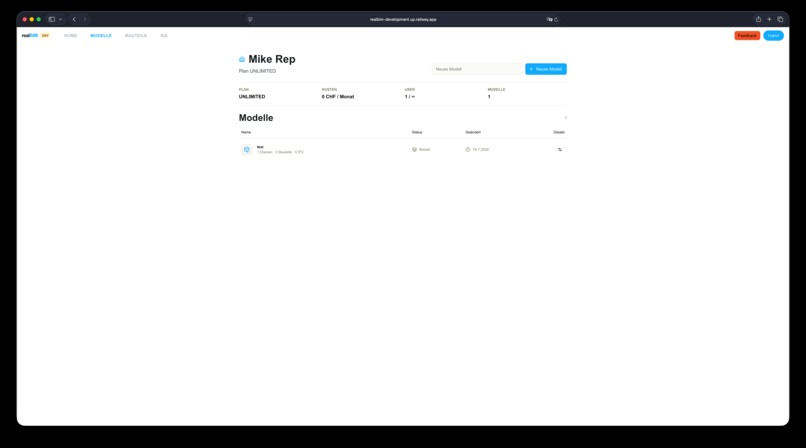This screenshot has height=448, width=806.
Task: Click the privacy shield icon in toolbar
Action: (250, 20)
